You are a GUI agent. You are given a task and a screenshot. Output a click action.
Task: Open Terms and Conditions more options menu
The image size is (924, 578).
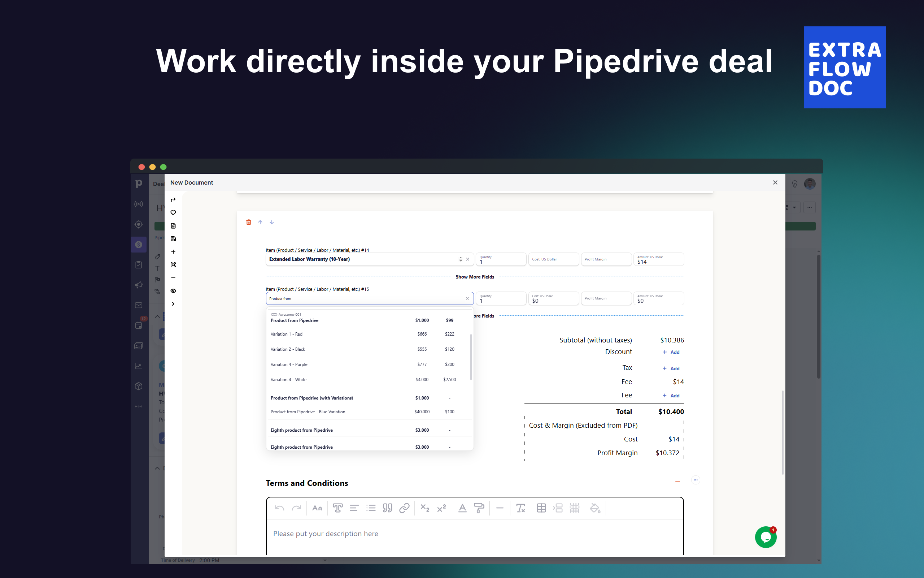coord(695,480)
